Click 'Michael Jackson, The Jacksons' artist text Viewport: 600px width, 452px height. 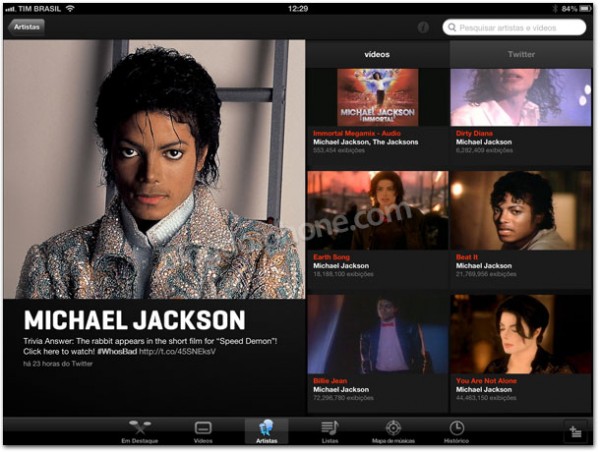(x=365, y=142)
